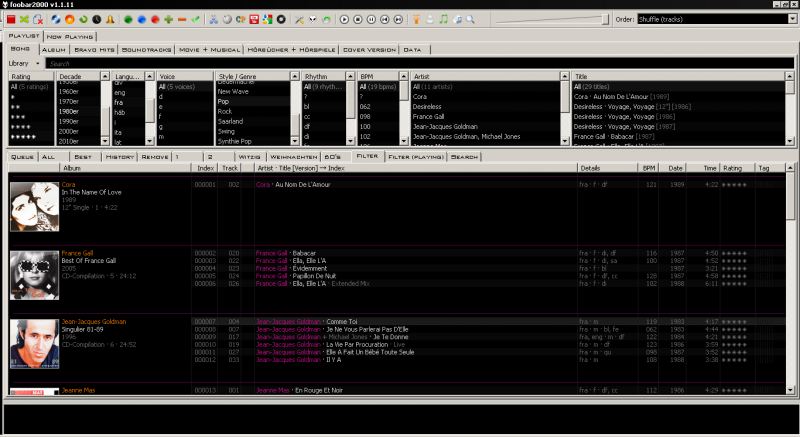Screen dimensions: 800x437
Task: Click the document with red X icon
Action: point(38,19)
